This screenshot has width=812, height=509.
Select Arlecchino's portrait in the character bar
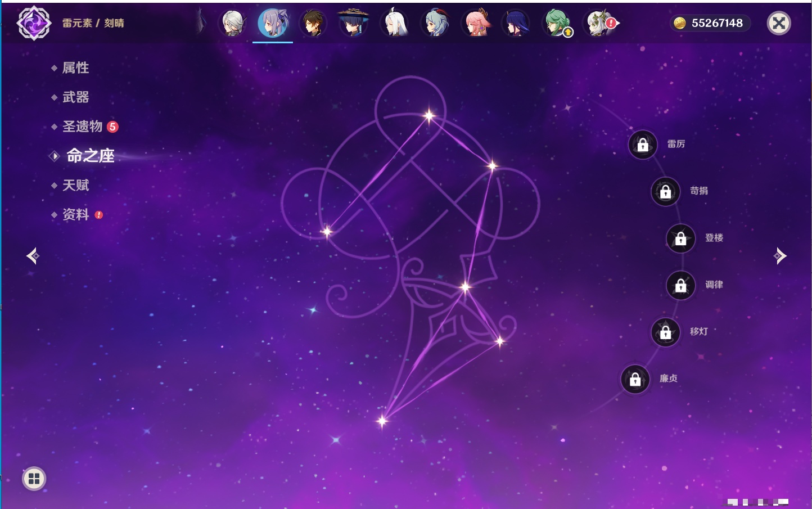[x=232, y=23]
